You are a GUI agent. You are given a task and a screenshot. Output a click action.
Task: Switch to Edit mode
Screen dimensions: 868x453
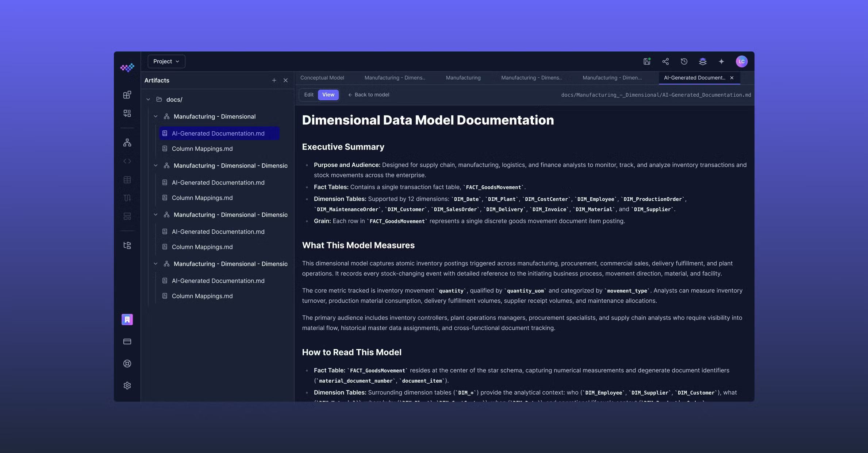pyautogui.click(x=309, y=95)
